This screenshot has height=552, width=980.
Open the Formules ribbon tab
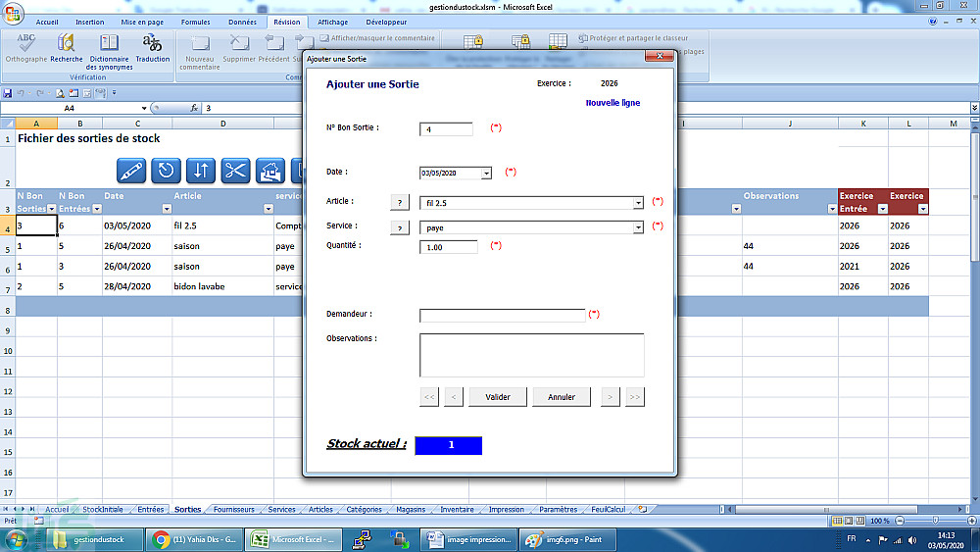pos(196,22)
